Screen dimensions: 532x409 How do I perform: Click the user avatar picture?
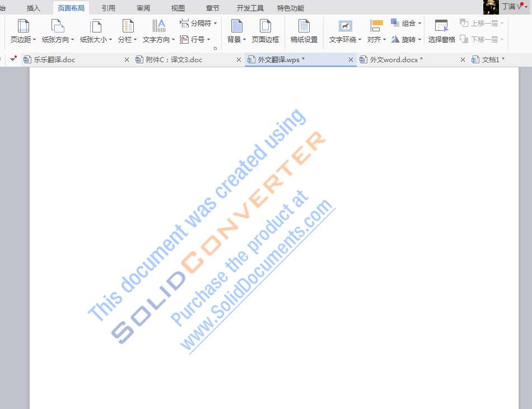tap(491, 7)
